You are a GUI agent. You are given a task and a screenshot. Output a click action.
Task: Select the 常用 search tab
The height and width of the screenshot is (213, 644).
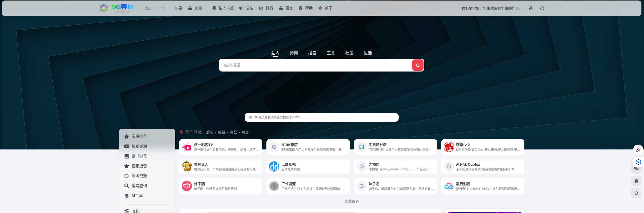point(294,53)
